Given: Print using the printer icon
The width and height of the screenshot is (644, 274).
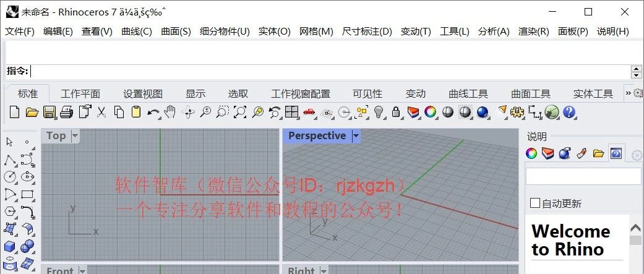Looking at the screenshot, I should point(67,112).
